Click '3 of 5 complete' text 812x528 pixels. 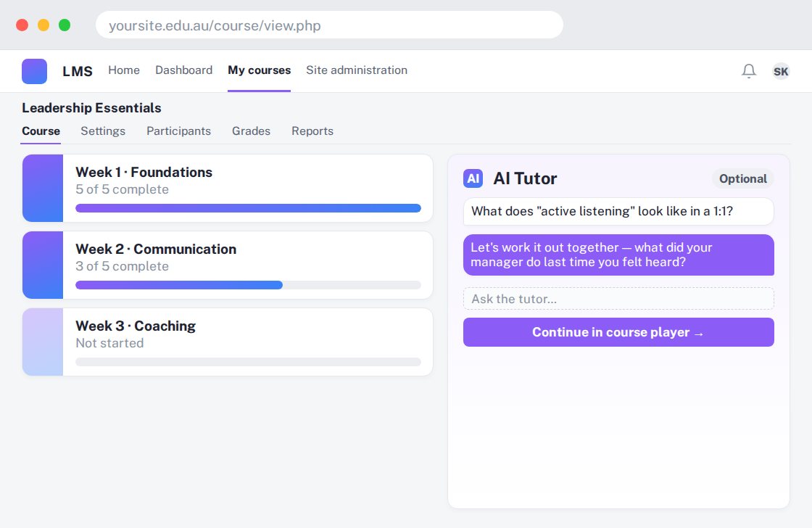pyautogui.click(x=123, y=266)
